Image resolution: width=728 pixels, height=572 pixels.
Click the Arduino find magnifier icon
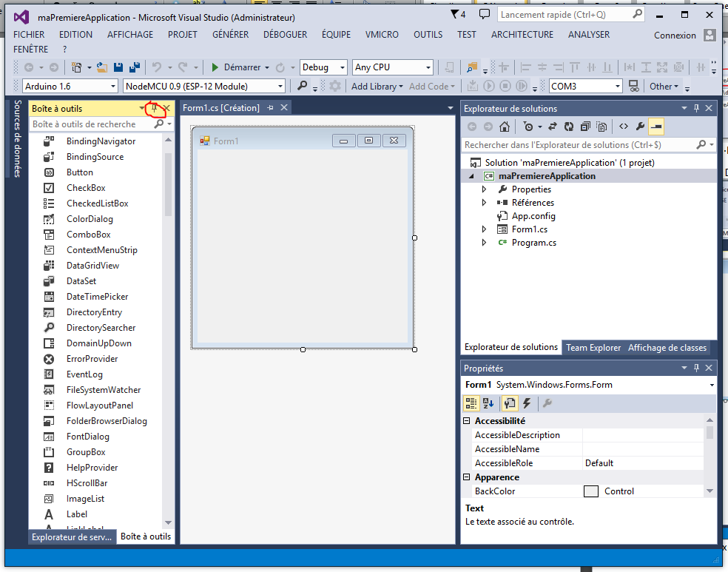pos(303,86)
